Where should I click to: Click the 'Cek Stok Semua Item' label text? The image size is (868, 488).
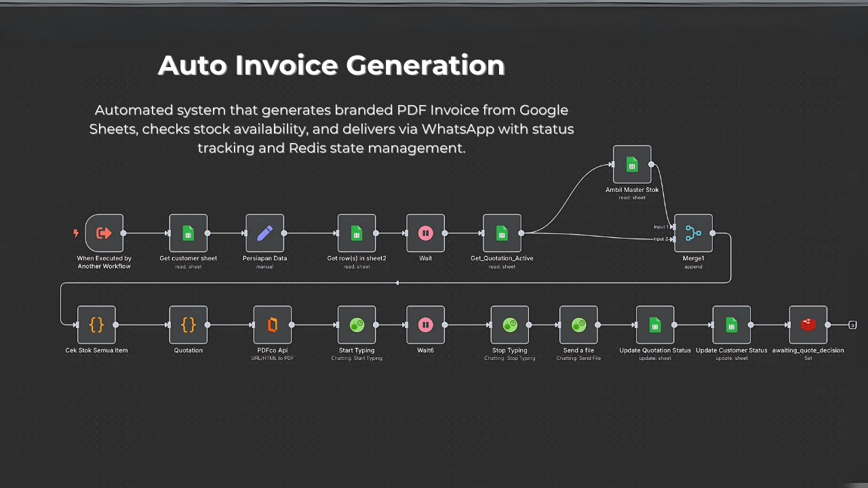click(97, 350)
